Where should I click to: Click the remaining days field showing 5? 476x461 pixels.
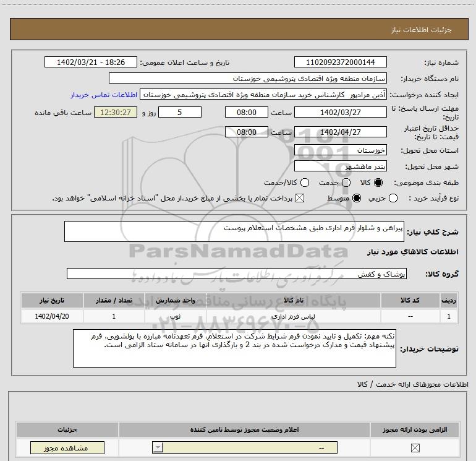point(180,112)
